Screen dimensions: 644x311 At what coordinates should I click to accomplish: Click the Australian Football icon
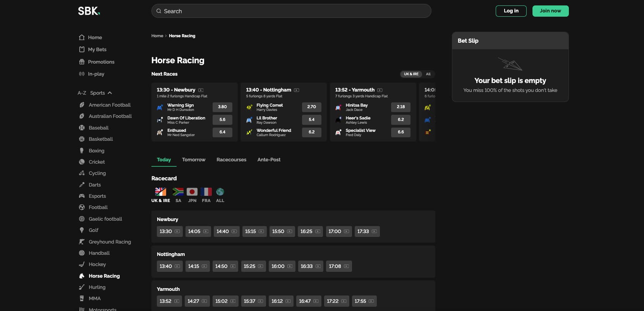(82, 116)
